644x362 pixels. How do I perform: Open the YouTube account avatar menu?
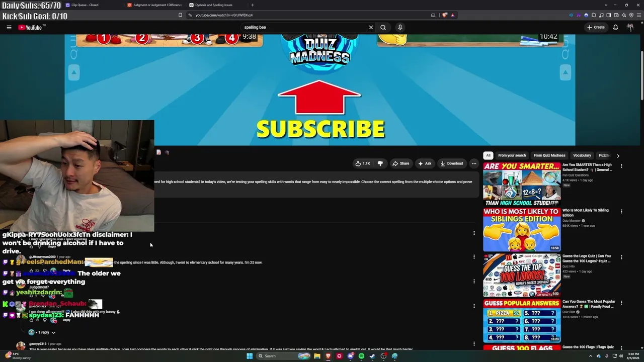pyautogui.click(x=630, y=27)
